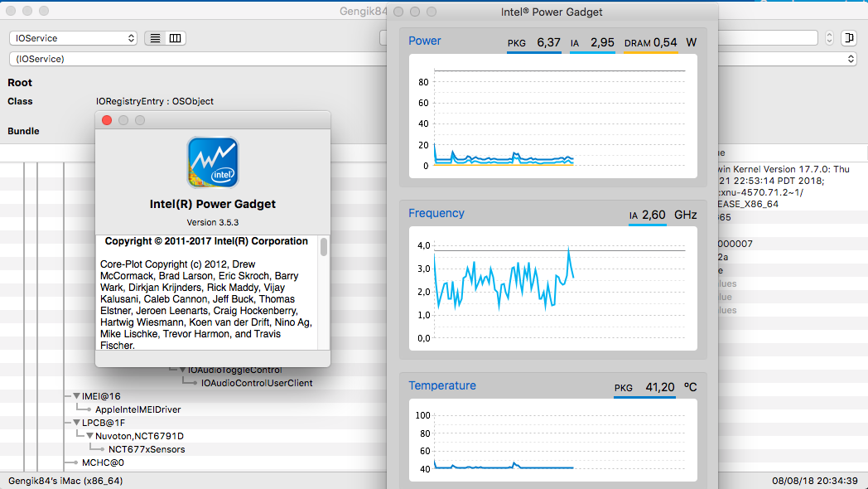Click the Kernel Version 17.7.0 property value
868x489 pixels.
coord(784,186)
